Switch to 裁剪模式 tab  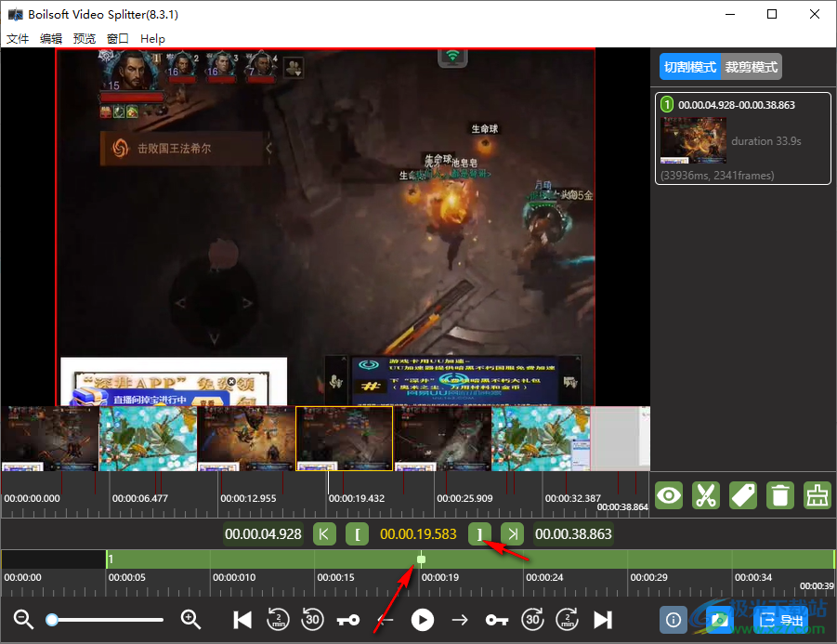pyautogui.click(x=752, y=67)
